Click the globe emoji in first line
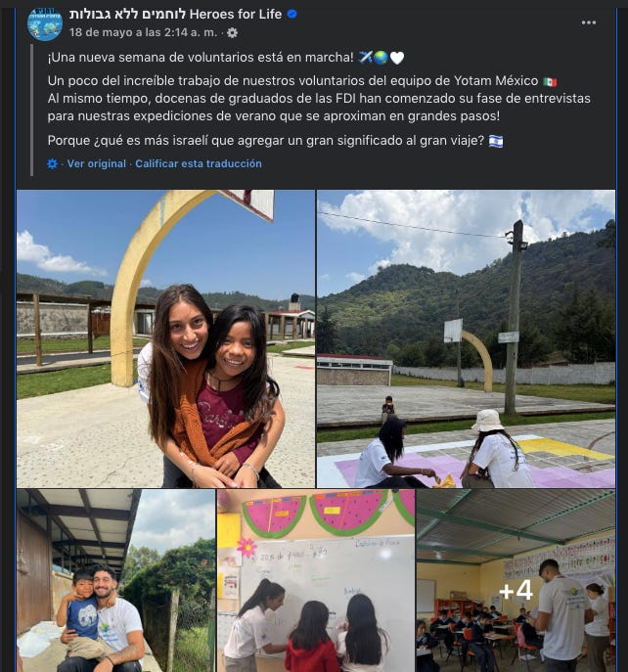This screenshot has height=672, width=628. (x=381, y=58)
